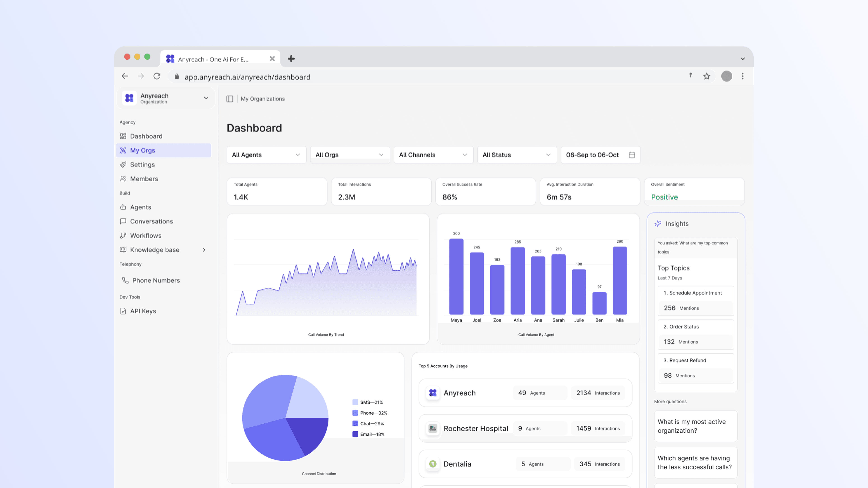This screenshot has width=868, height=488.
Task: Click the browser forward arrow
Action: point(141,76)
